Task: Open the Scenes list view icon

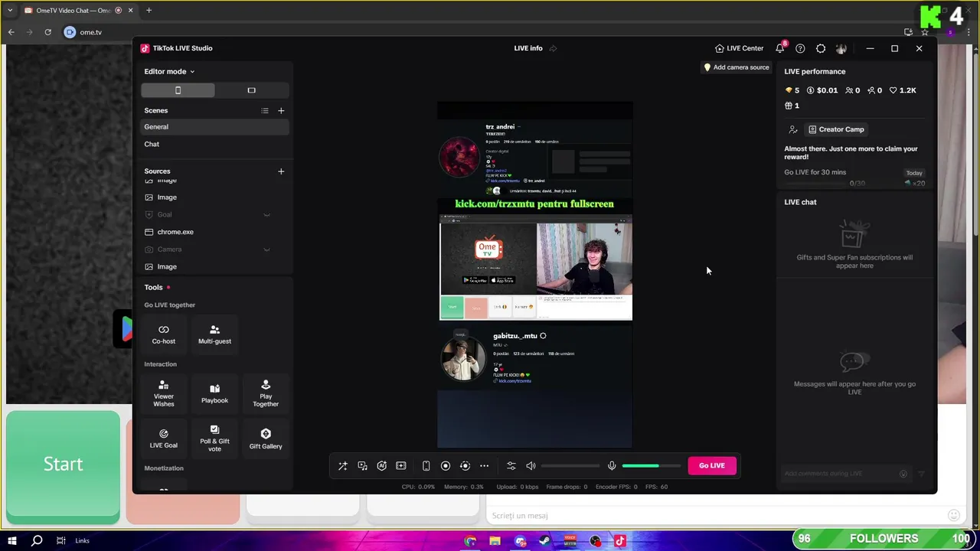Action: (x=265, y=111)
